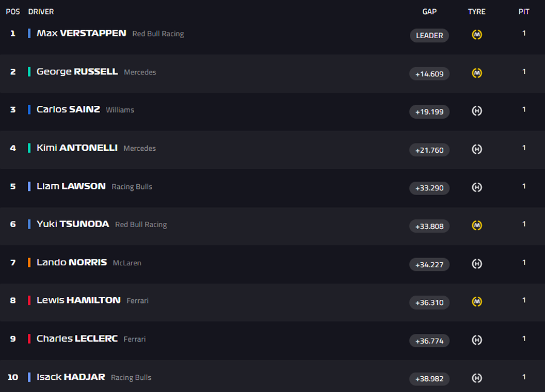Click Hadjar's hard tyre icon
The image size is (545, 392).
477,377
